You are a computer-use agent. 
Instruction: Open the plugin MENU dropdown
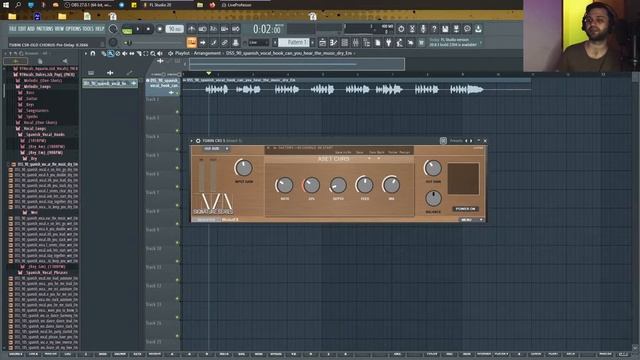click(471, 220)
